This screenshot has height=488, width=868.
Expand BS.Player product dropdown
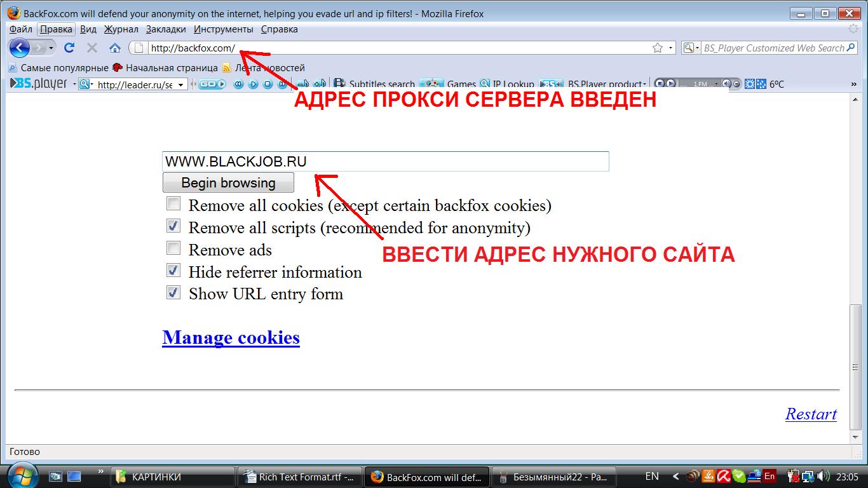[644, 84]
